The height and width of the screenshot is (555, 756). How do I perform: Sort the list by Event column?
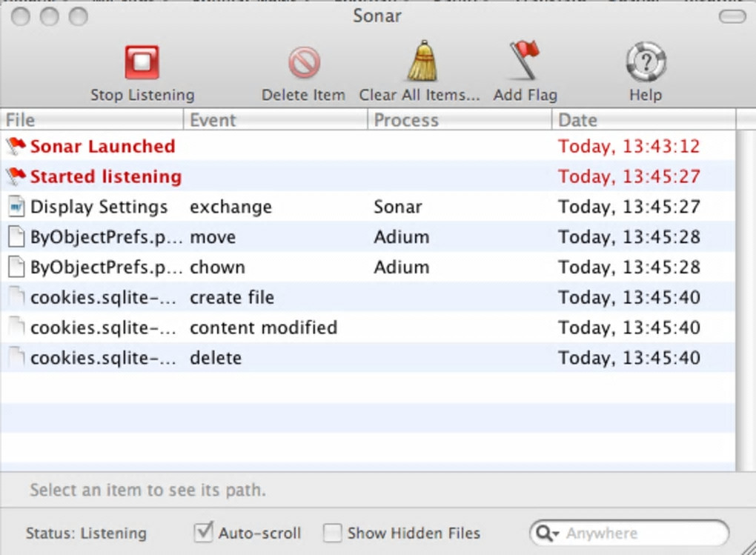pyautogui.click(x=275, y=120)
